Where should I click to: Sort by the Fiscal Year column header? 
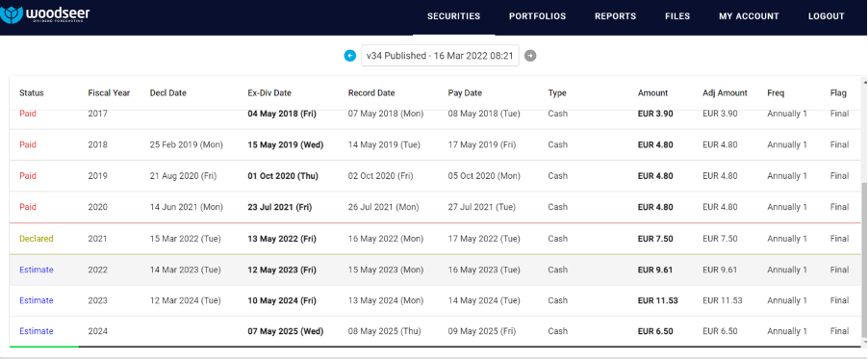[x=109, y=93]
